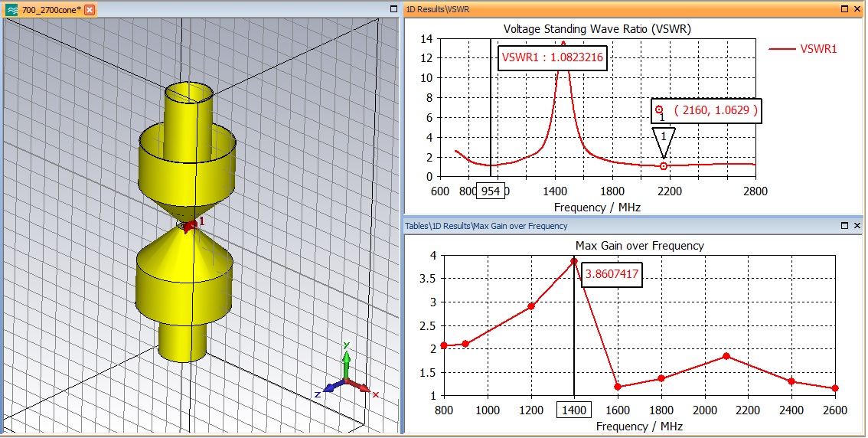Image resolution: width=868 pixels, height=438 pixels.
Task: Select the VSWR1 legend entry
Action: pyautogui.click(x=803, y=49)
